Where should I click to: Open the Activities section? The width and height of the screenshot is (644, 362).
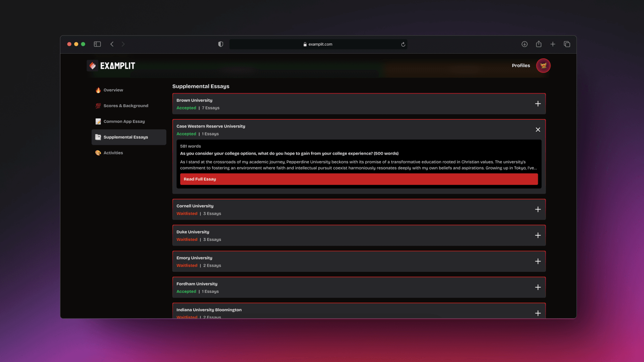point(113,153)
